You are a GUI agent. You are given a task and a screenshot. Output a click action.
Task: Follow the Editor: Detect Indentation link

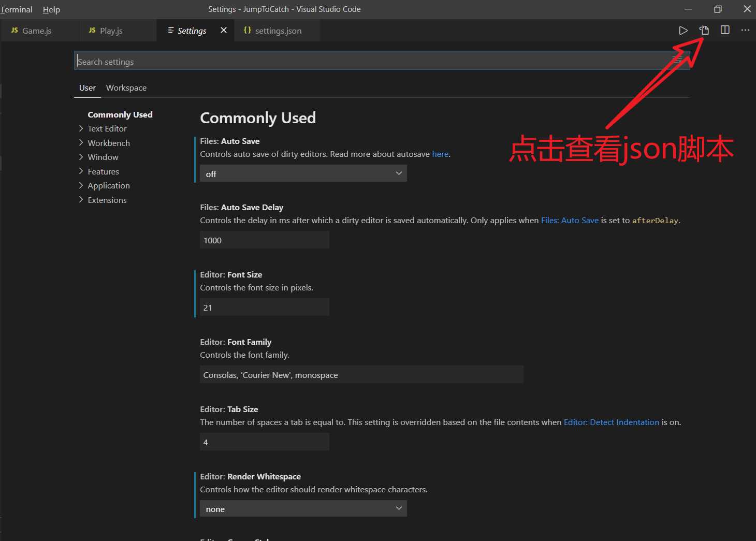click(x=612, y=422)
